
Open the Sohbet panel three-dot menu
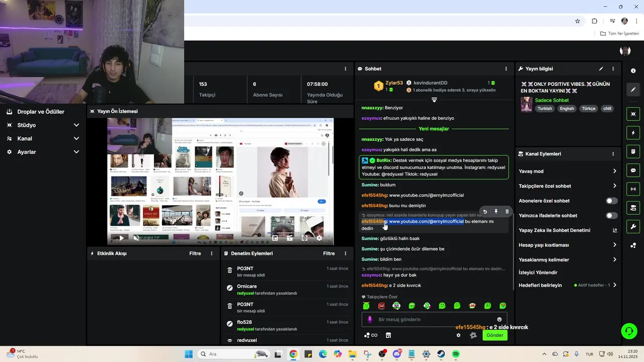tap(506, 69)
